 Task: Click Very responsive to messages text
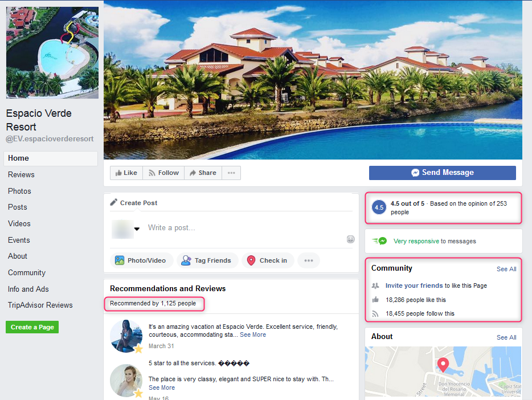(x=435, y=241)
